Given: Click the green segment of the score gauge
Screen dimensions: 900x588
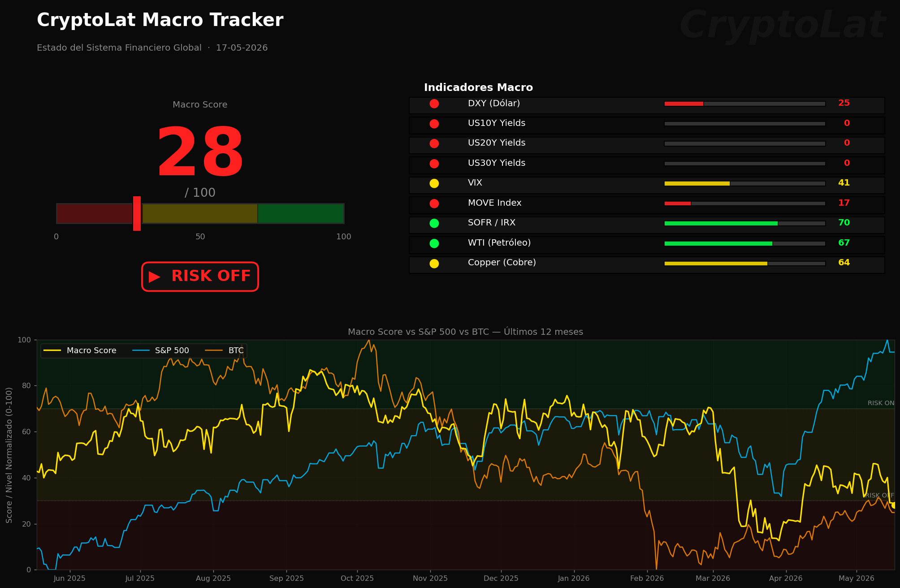Looking at the screenshot, I should click(x=301, y=213).
